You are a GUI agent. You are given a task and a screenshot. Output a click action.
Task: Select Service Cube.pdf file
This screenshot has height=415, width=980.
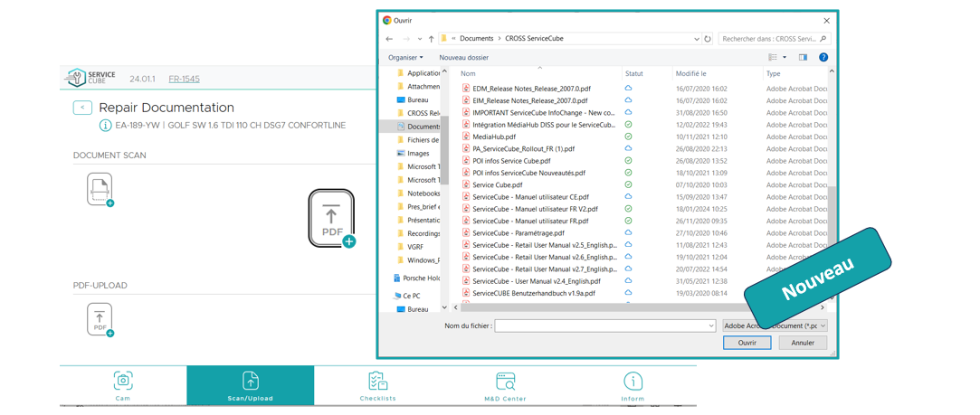coord(498,184)
